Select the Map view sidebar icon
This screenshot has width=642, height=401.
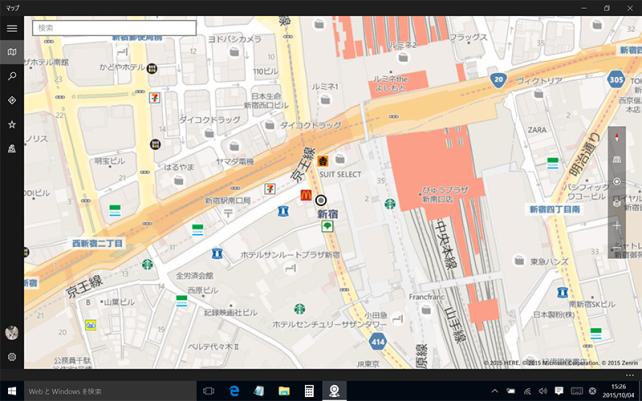[x=12, y=52]
